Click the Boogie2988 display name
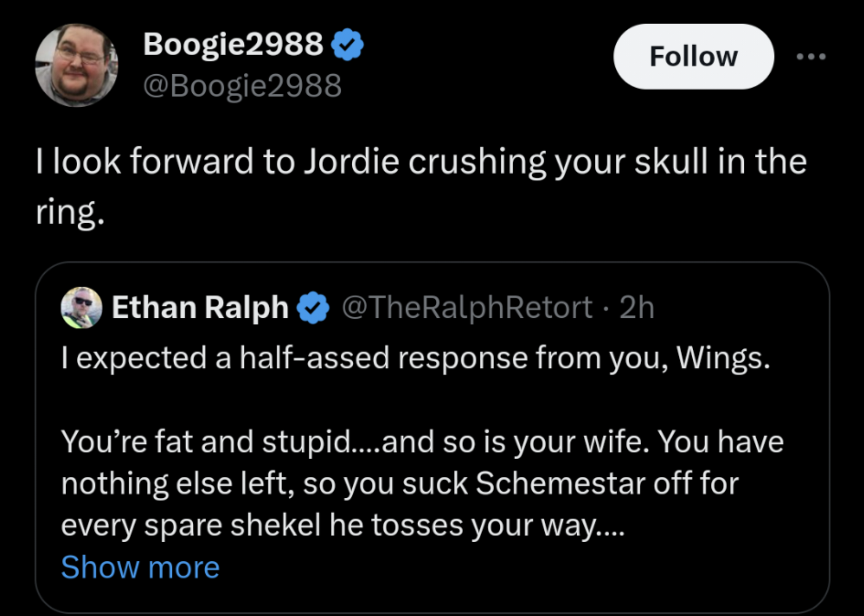 (x=233, y=44)
